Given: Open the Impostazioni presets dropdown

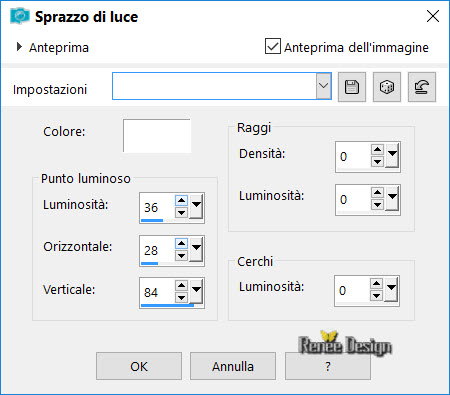Looking at the screenshot, I should tap(323, 86).
